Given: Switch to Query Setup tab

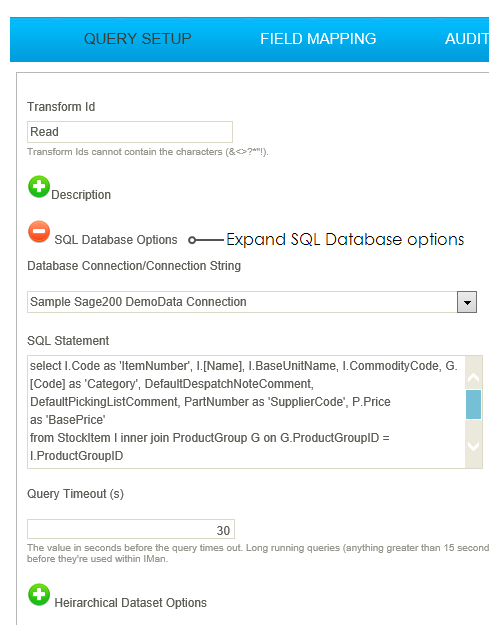Looking at the screenshot, I should click(x=137, y=39).
